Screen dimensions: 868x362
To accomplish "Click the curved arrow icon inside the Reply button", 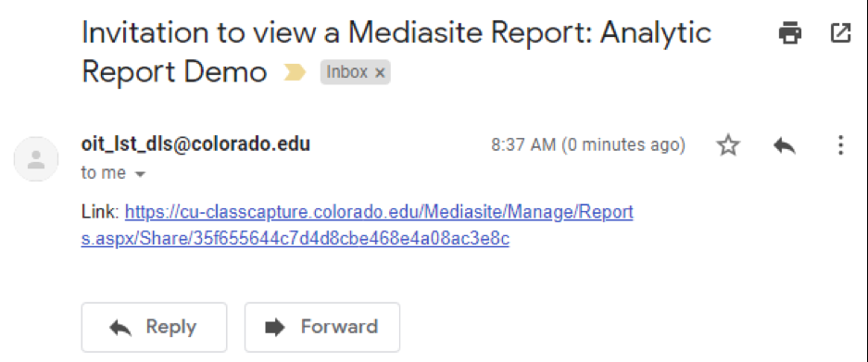I will 120,328.
